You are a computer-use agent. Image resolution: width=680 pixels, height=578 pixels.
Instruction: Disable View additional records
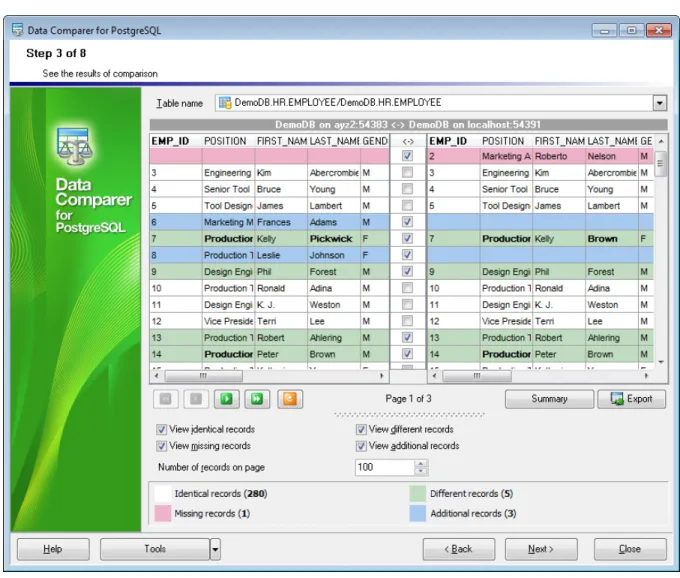pyautogui.click(x=361, y=446)
